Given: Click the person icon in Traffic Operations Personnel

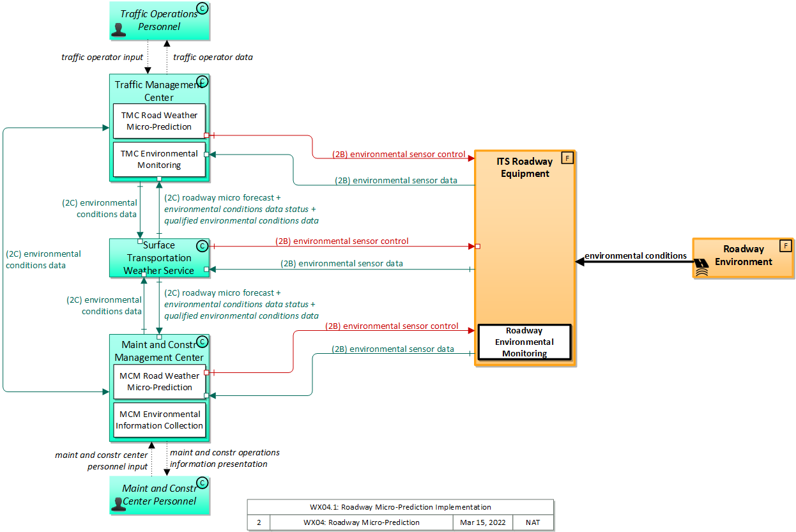Looking at the screenshot, I should pyautogui.click(x=119, y=29).
